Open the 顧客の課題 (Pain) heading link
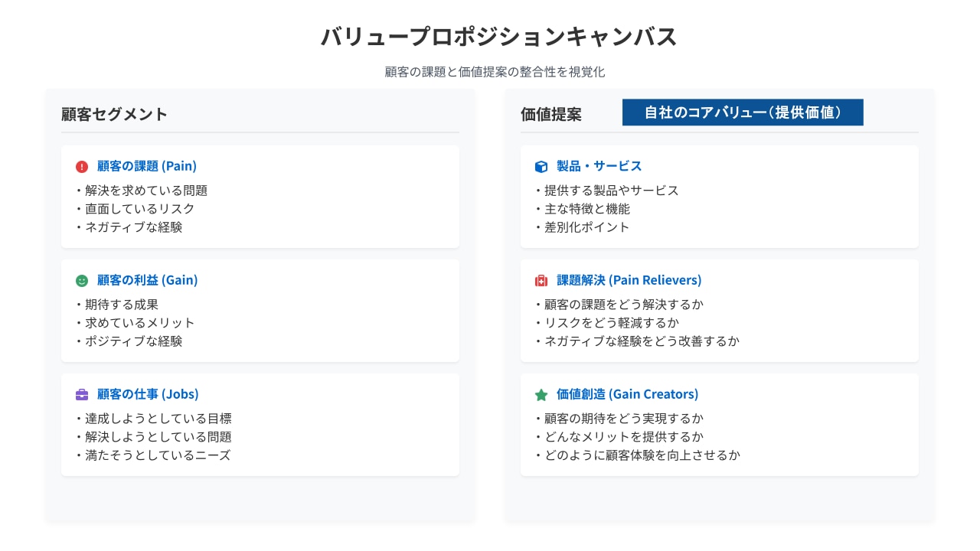 click(x=145, y=165)
